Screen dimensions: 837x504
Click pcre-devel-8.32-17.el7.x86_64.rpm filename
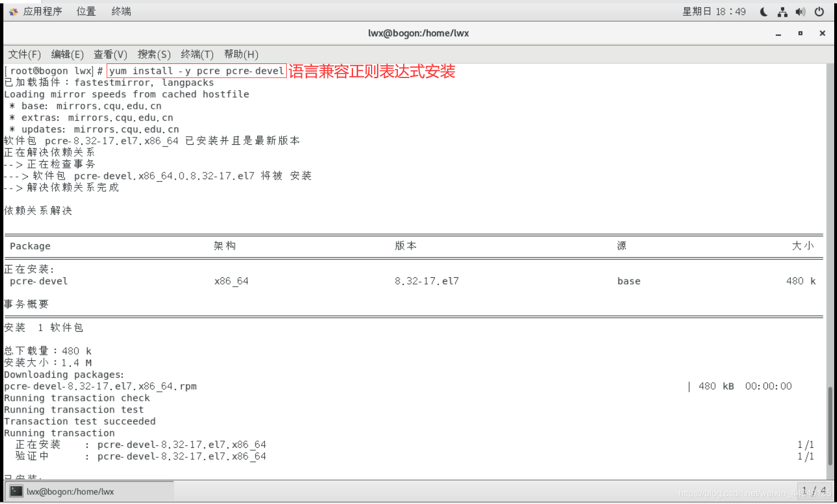tap(100, 387)
